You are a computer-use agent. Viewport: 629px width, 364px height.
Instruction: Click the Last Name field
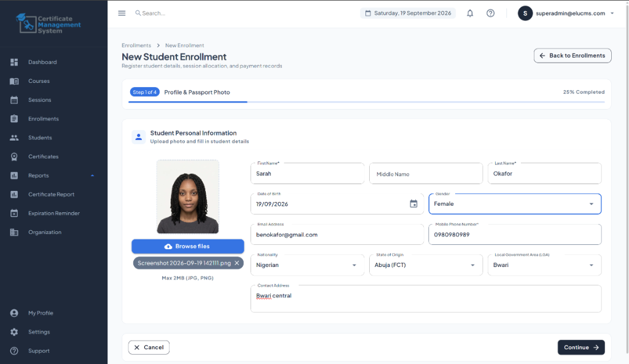544,174
